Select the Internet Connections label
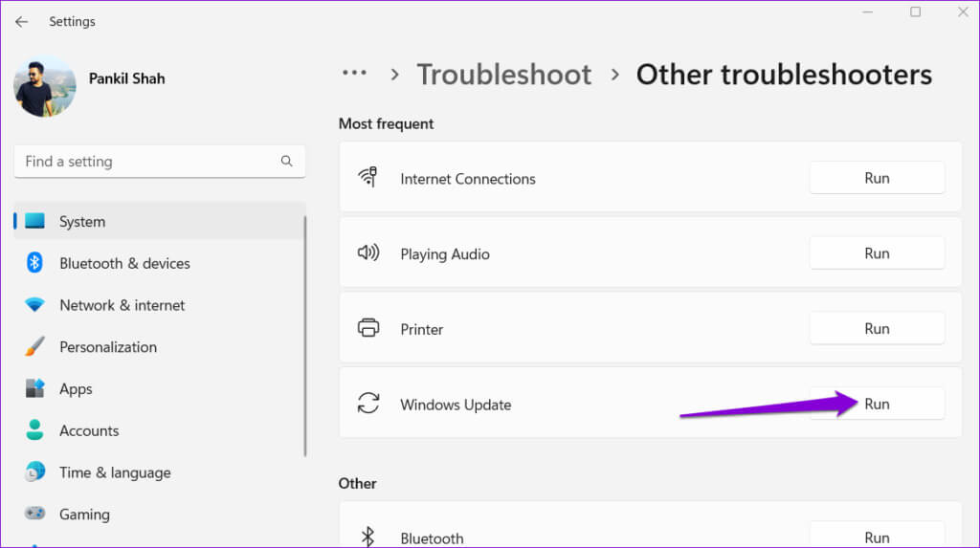 pos(467,179)
